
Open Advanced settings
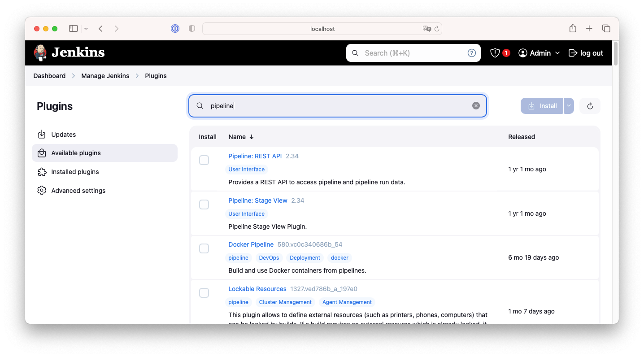pyautogui.click(x=104, y=191)
